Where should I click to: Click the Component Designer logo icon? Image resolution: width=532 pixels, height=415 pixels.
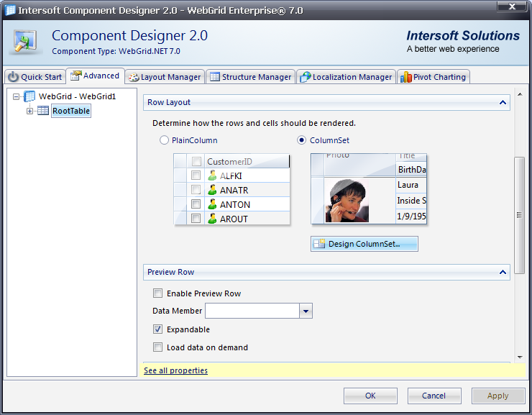coord(26,42)
